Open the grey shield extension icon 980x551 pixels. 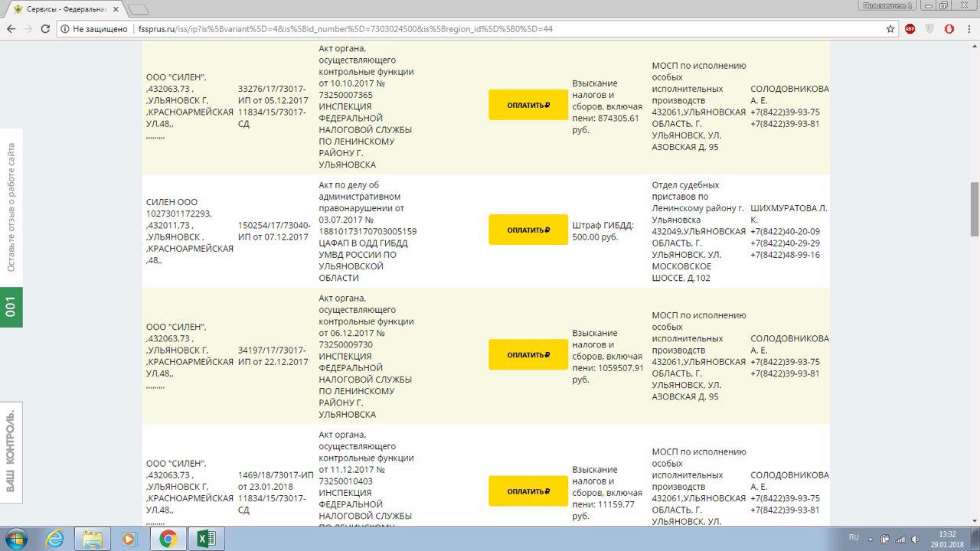coord(929,29)
